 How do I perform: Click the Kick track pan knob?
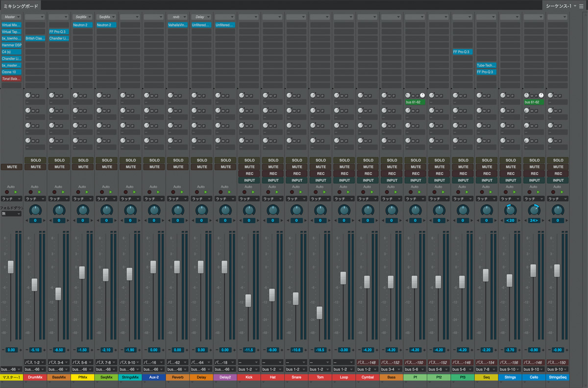(x=249, y=210)
